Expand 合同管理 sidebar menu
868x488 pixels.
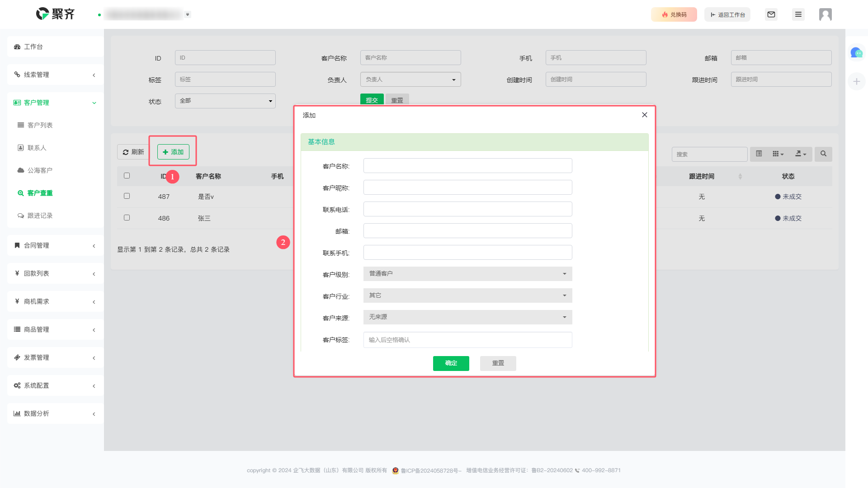click(55, 245)
